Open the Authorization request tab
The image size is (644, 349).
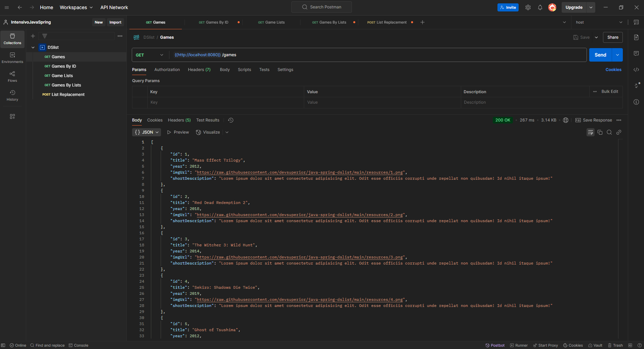coord(167,70)
